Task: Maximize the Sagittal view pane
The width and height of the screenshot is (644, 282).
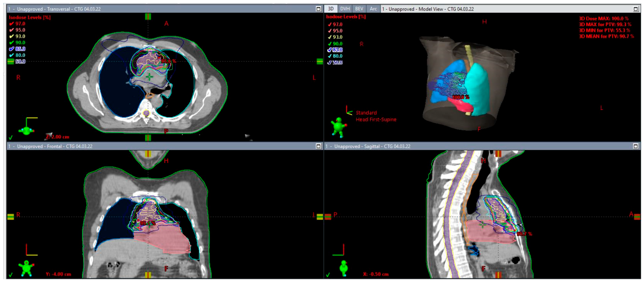Action: (635, 146)
